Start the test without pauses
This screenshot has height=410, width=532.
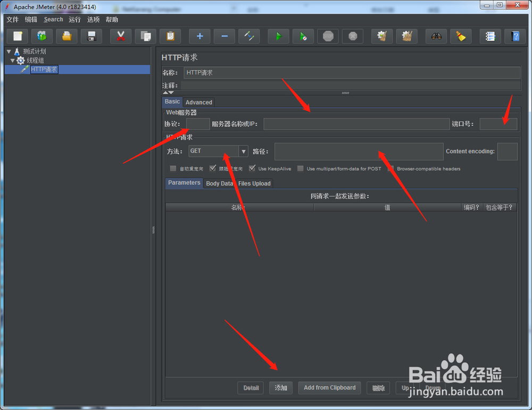tap(303, 36)
